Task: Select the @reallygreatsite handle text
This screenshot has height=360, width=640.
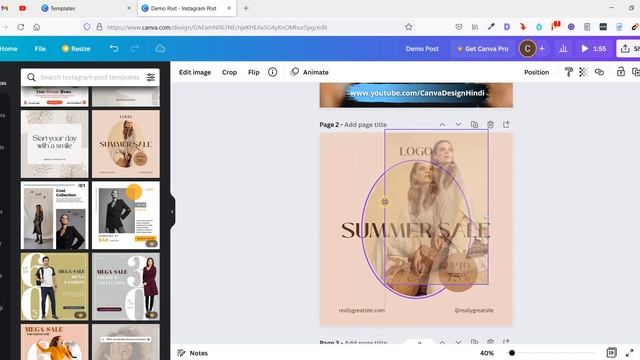Action: tap(473, 310)
